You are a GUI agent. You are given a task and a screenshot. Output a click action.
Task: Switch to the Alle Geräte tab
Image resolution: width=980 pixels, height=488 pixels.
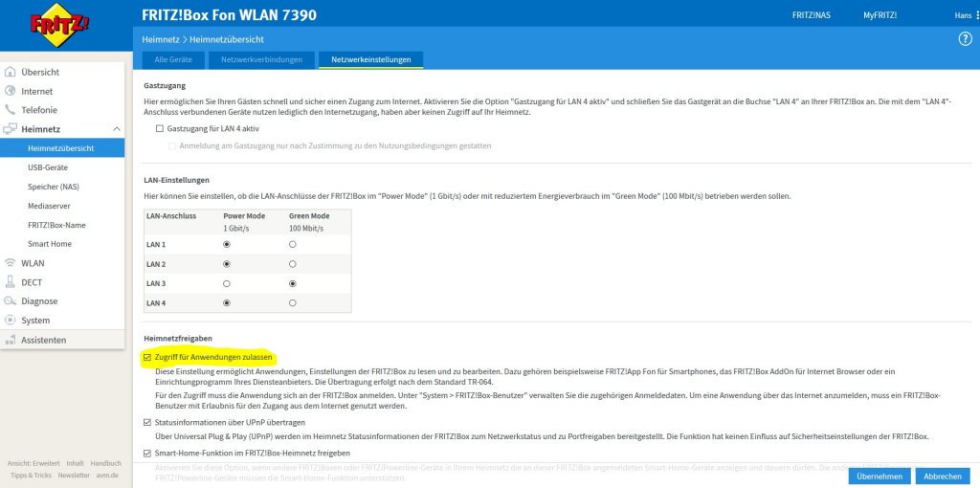pyautogui.click(x=173, y=60)
